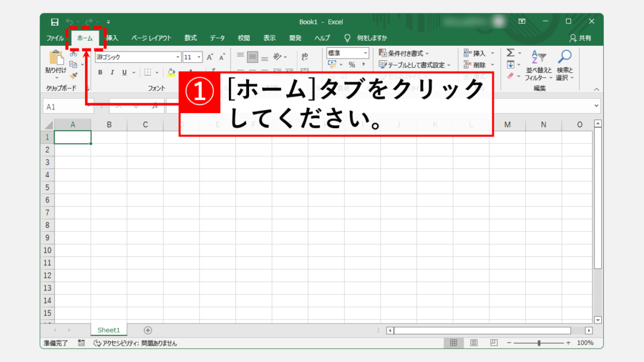Open the ホーム (Home) tab
The width and height of the screenshot is (644, 362).
point(85,38)
